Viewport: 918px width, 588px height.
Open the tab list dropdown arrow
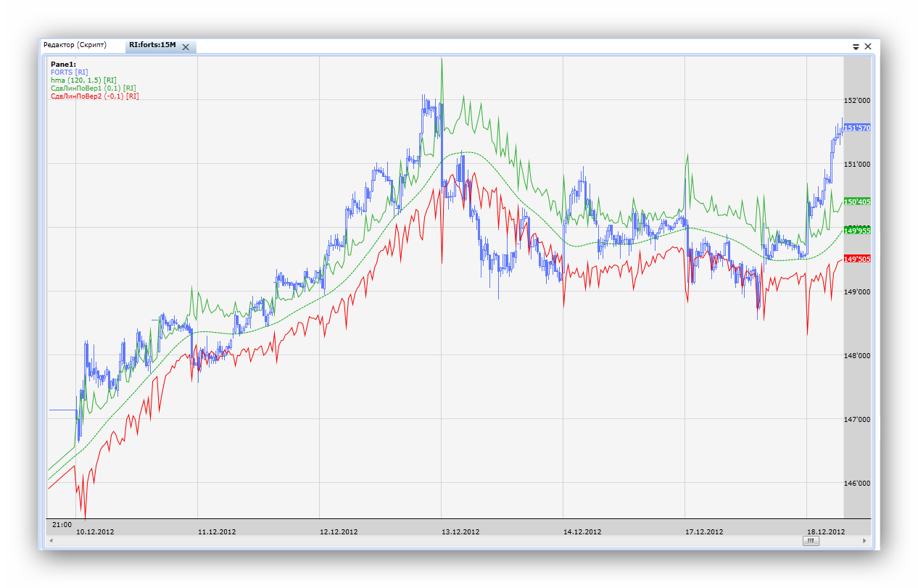(x=856, y=46)
